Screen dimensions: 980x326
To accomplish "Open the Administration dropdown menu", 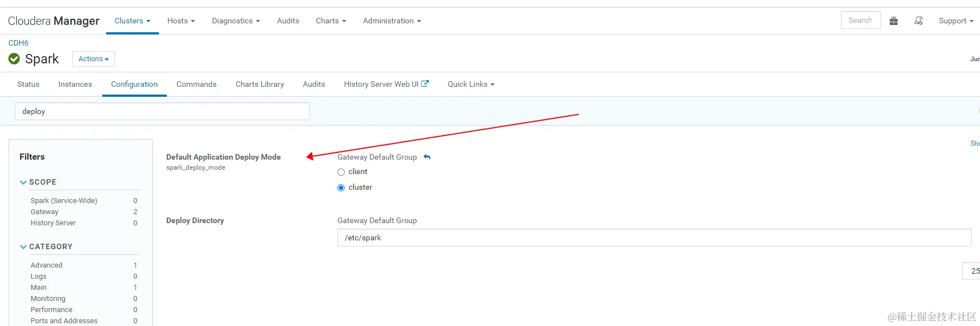I will tap(392, 21).
